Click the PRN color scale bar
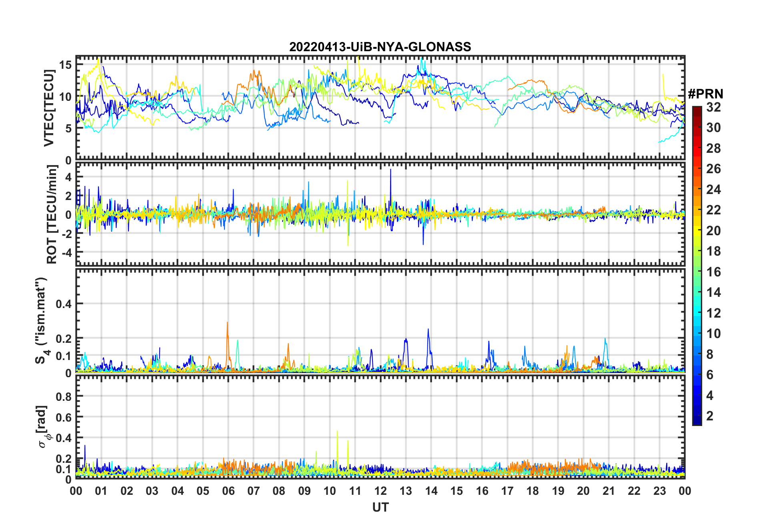Image resolution: width=761 pixels, height=532 pixels. pyautogui.click(x=697, y=266)
